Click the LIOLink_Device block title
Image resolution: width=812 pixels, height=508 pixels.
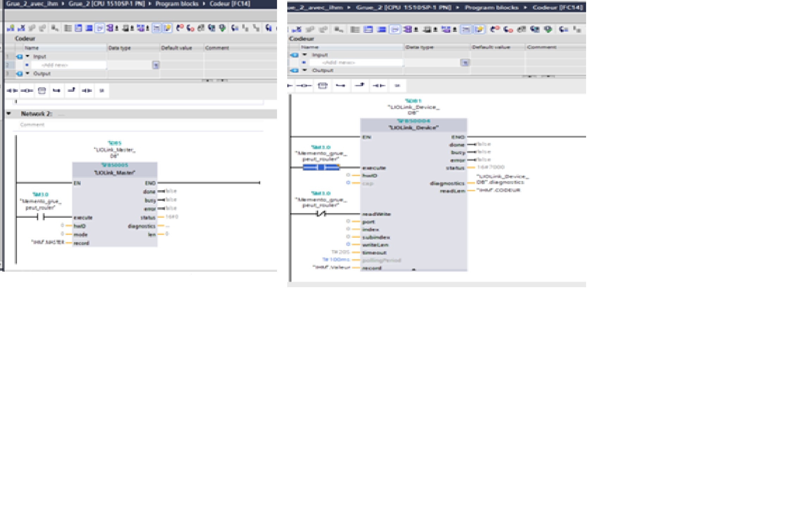point(413,128)
